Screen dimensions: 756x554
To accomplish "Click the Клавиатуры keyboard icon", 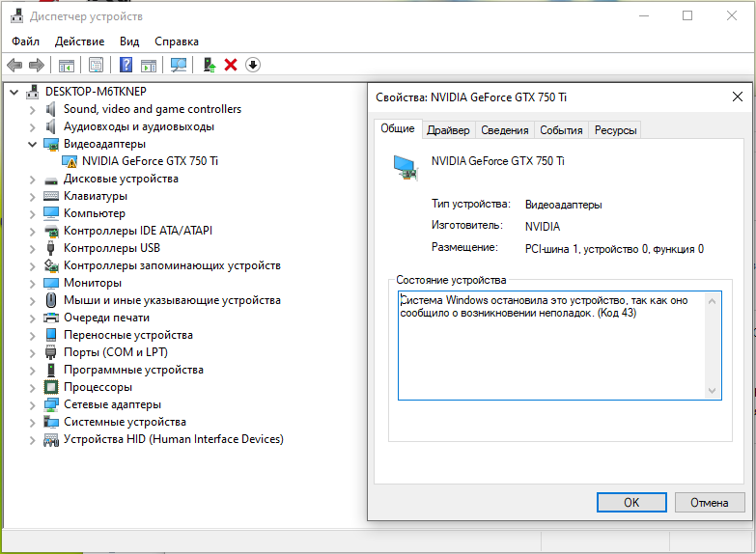I will pos(50,196).
